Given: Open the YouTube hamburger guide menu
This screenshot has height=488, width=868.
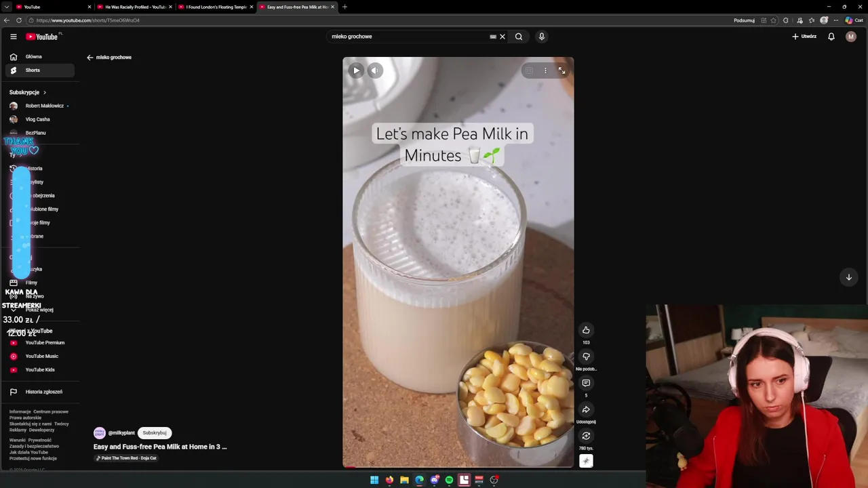Looking at the screenshot, I should point(13,37).
